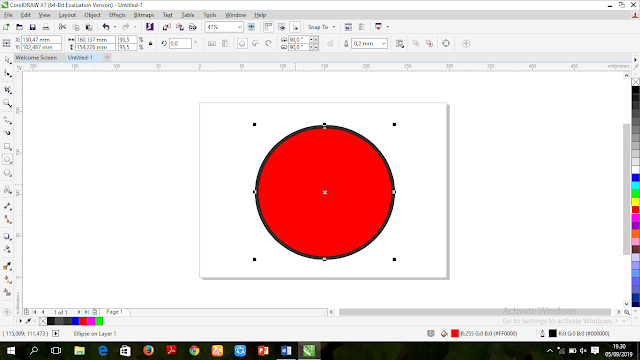Select the Color Eyedropper tool

[7, 266]
